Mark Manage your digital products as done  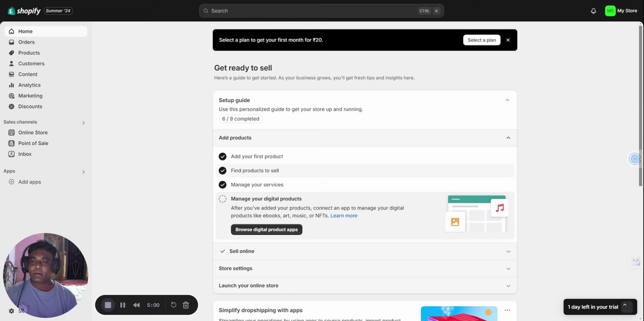coord(223,199)
